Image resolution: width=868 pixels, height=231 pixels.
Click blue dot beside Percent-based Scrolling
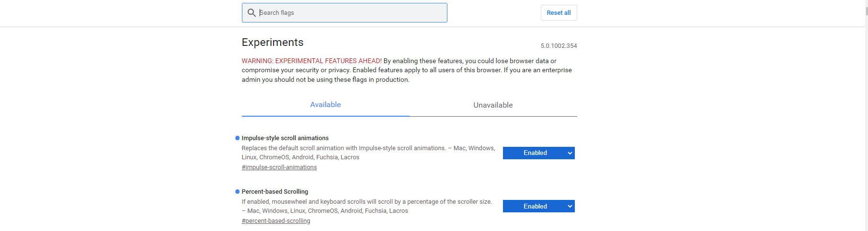(237, 192)
